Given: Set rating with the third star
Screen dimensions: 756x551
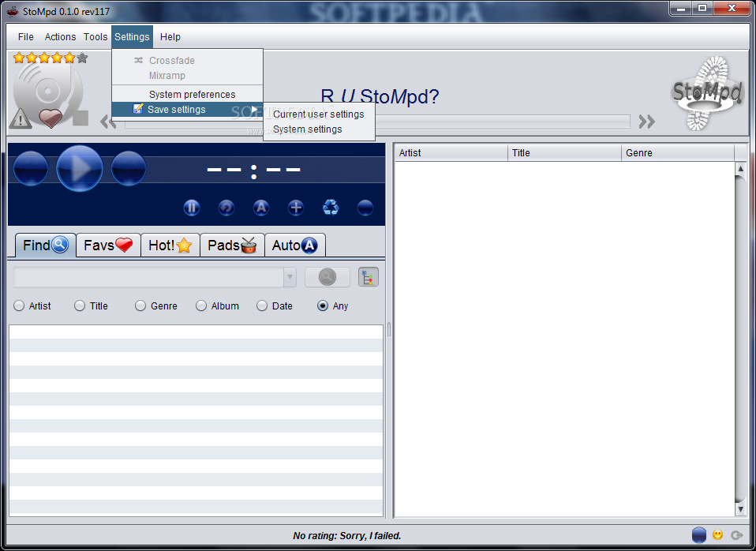Looking at the screenshot, I should tap(44, 58).
